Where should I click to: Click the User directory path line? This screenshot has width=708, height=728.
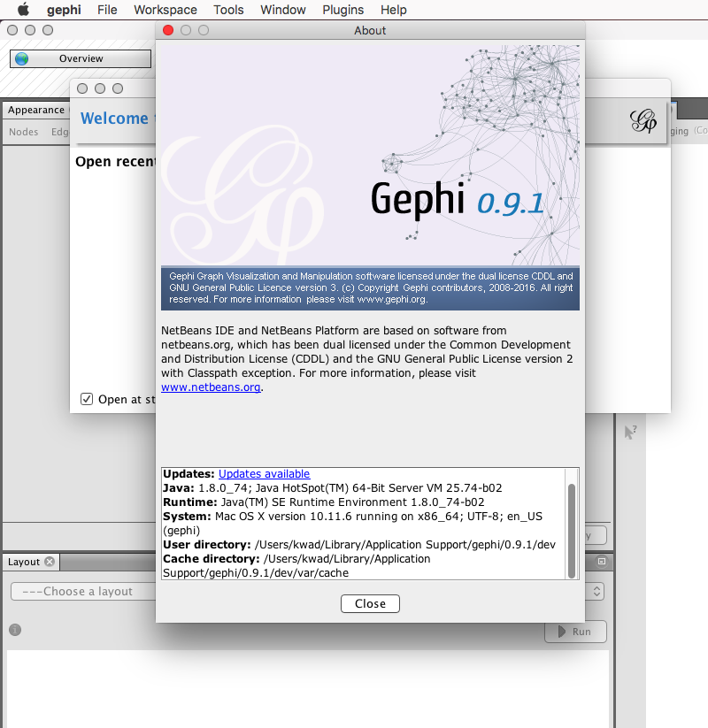point(359,545)
